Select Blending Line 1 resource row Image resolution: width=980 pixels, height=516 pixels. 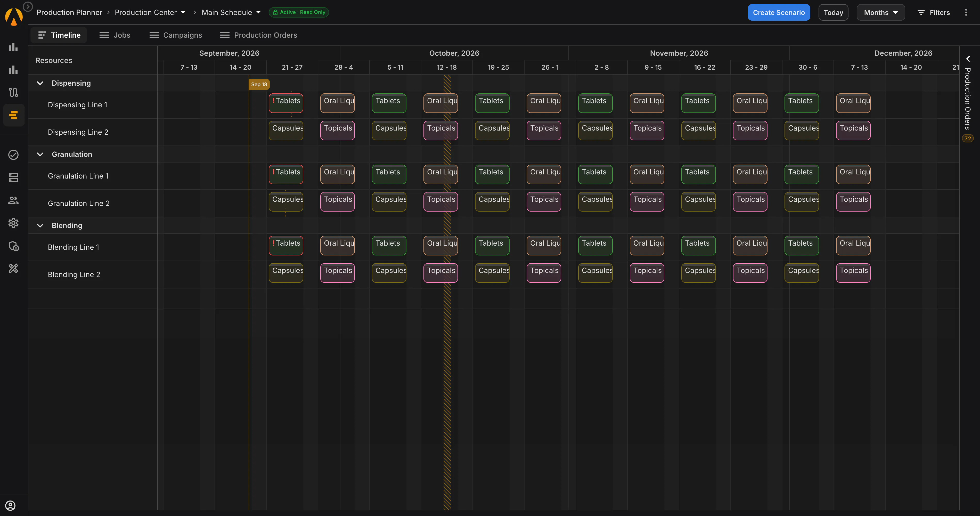[x=93, y=247]
